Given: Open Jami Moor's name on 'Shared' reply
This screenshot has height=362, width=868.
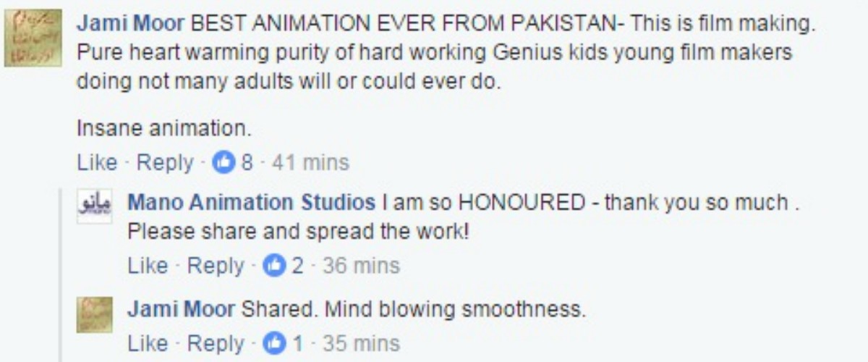Looking at the screenshot, I should [182, 310].
